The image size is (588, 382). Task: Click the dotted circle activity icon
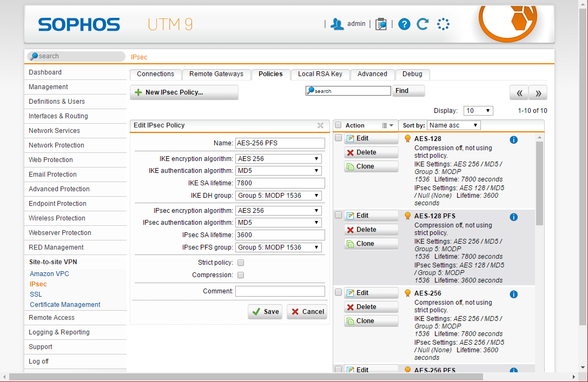point(443,24)
